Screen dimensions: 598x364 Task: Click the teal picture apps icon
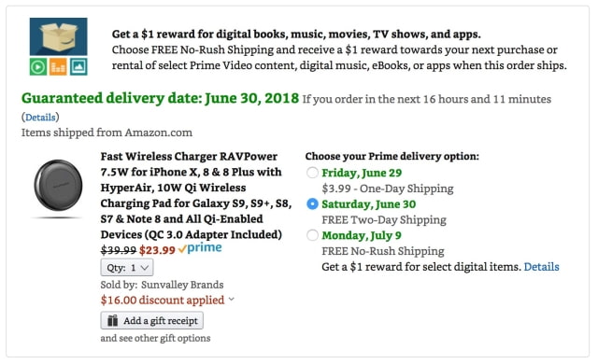tap(78, 67)
